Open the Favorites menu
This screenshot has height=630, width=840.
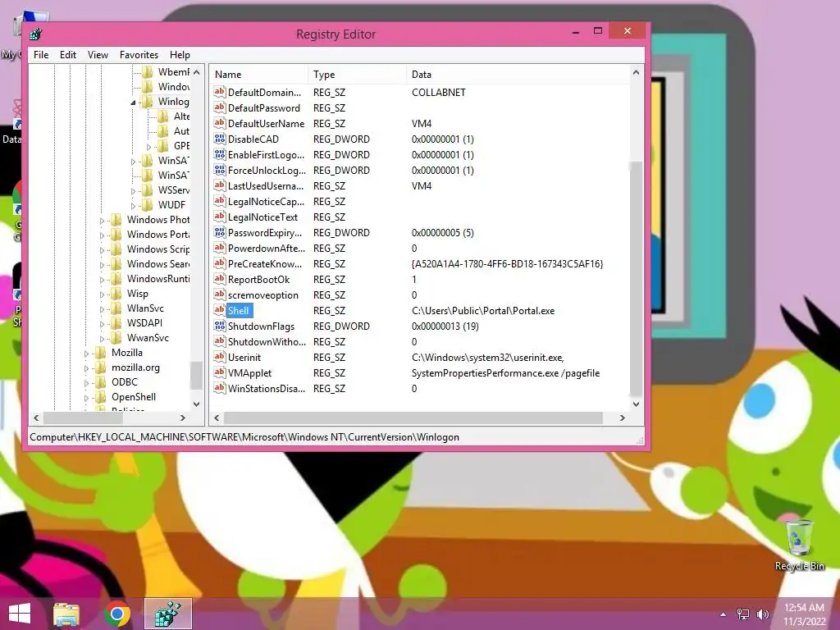coord(139,55)
